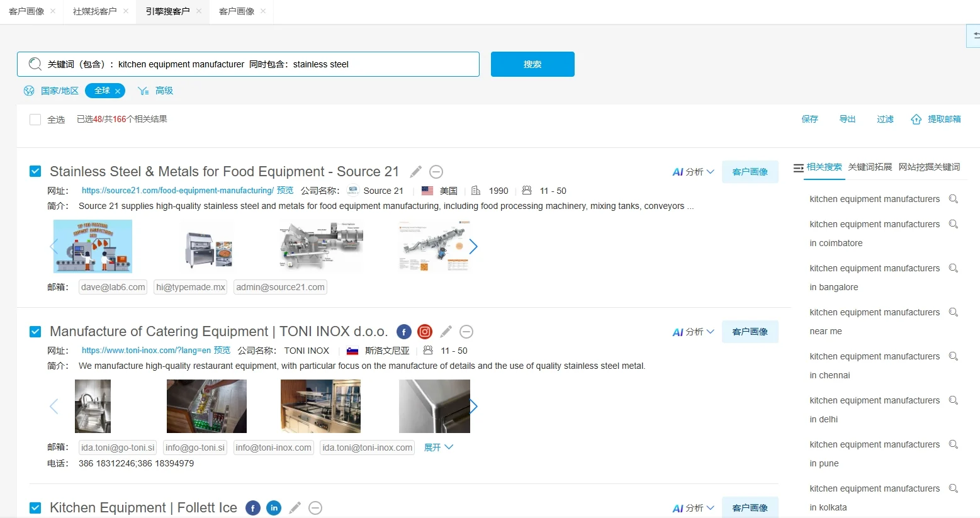980x518 pixels.
Task: Search 'kitchen equipment manufacturers' related keyword magnifier
Action: [x=954, y=199]
